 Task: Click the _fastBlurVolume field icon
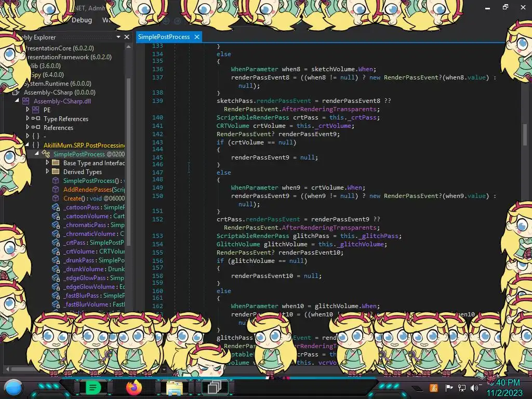click(56, 304)
